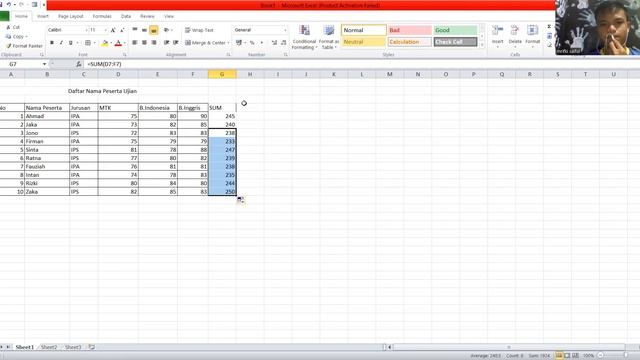640x360 pixels.
Task: Open the Formulas tab
Action: pyautogui.click(x=102, y=16)
